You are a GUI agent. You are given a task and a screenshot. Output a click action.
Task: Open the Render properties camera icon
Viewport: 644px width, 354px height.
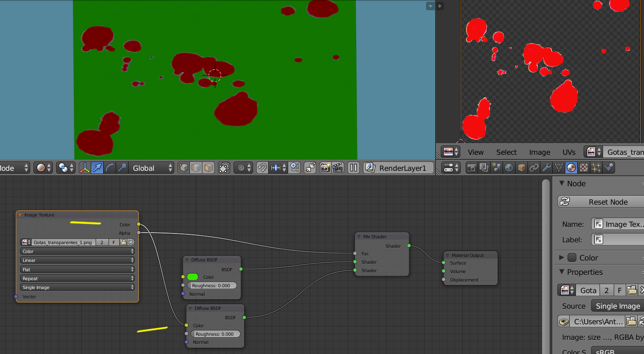(x=472, y=168)
